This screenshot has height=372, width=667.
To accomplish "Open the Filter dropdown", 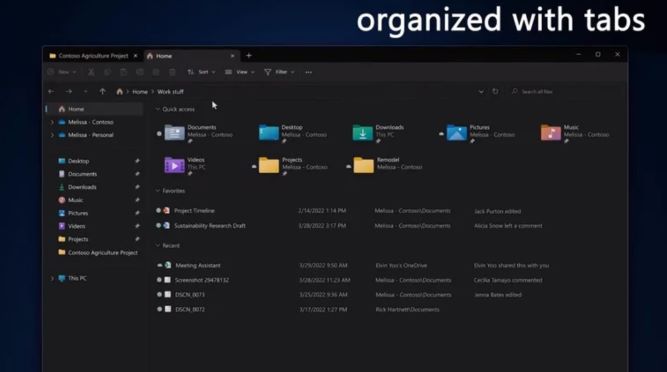I will pyautogui.click(x=279, y=72).
